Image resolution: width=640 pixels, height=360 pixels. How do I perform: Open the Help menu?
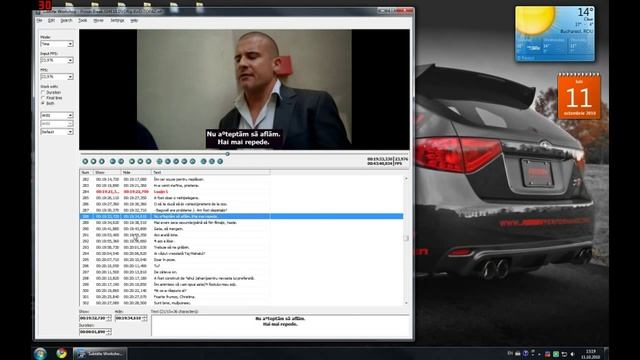[134, 20]
